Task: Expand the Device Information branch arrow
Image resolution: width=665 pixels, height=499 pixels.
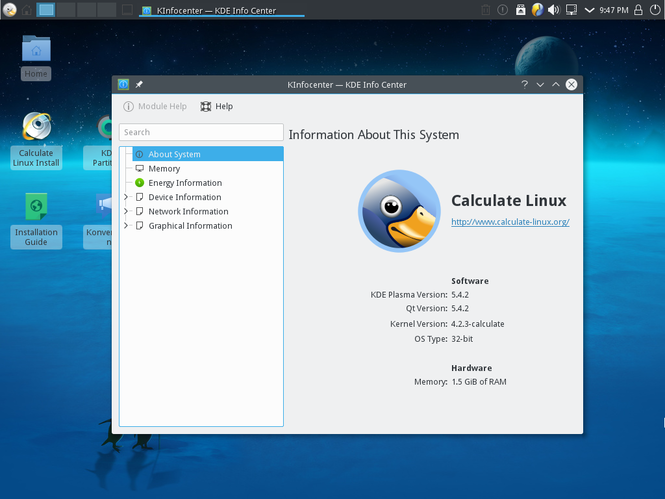Action: (x=126, y=197)
